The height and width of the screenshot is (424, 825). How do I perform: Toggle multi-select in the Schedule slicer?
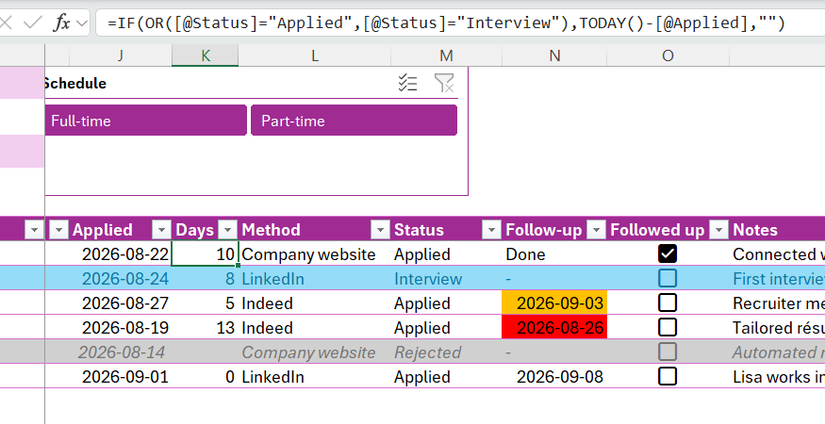pyautogui.click(x=407, y=83)
